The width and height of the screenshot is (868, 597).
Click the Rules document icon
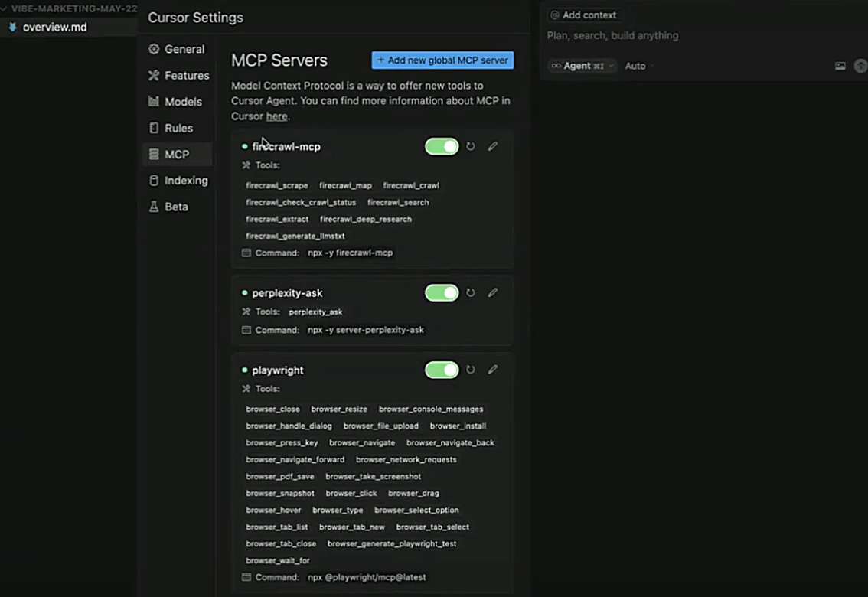pos(154,128)
